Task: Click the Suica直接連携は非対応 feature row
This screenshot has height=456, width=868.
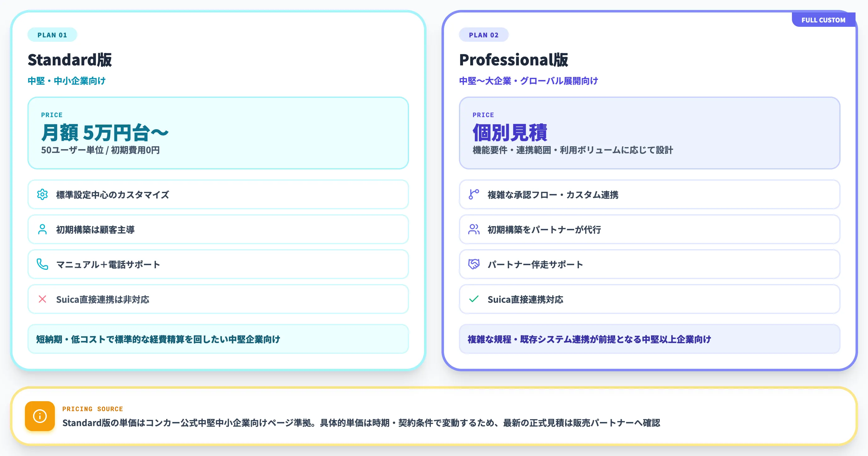Action: pos(218,299)
